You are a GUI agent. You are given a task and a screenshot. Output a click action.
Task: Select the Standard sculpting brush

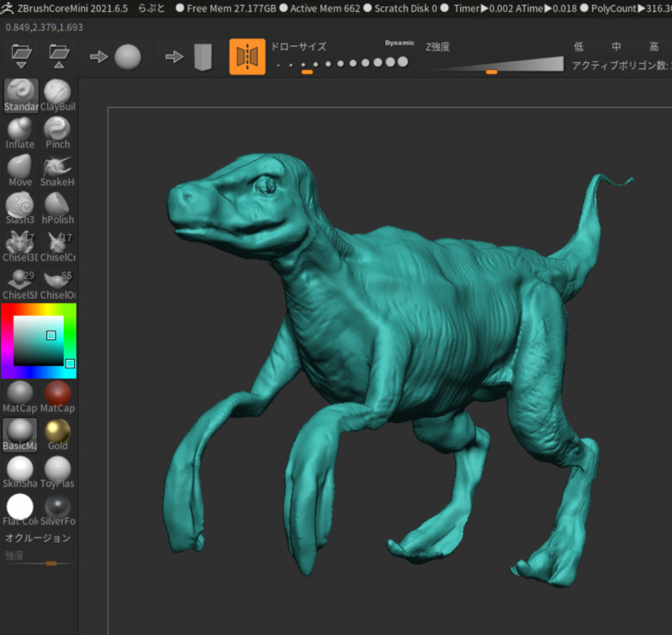[20, 94]
